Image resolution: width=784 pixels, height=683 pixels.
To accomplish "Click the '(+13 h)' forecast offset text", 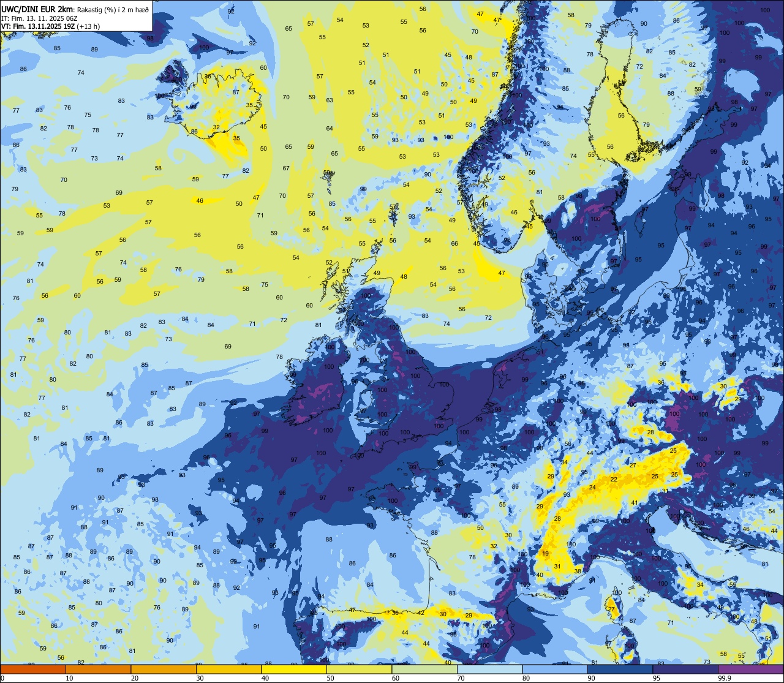I will click(x=88, y=26).
